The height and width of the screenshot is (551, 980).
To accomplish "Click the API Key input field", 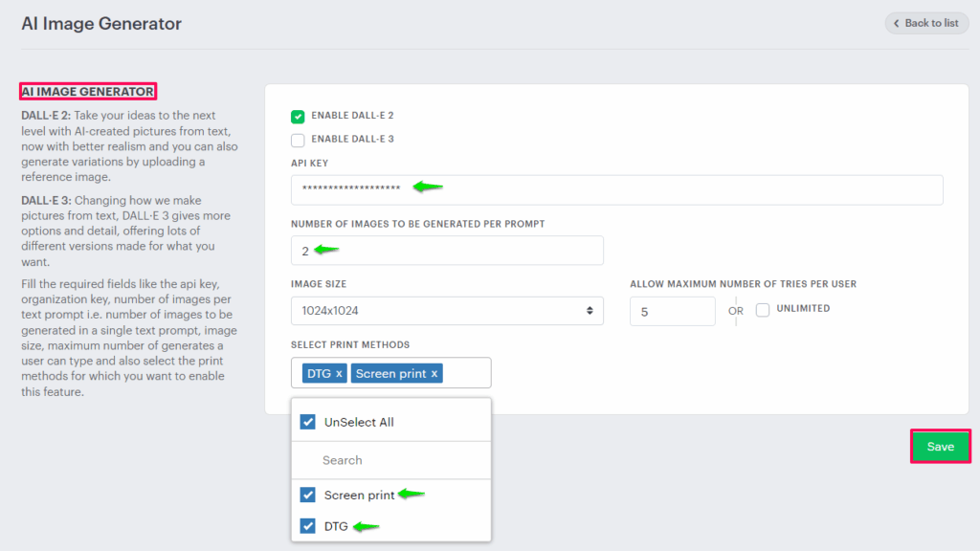I will point(616,189).
